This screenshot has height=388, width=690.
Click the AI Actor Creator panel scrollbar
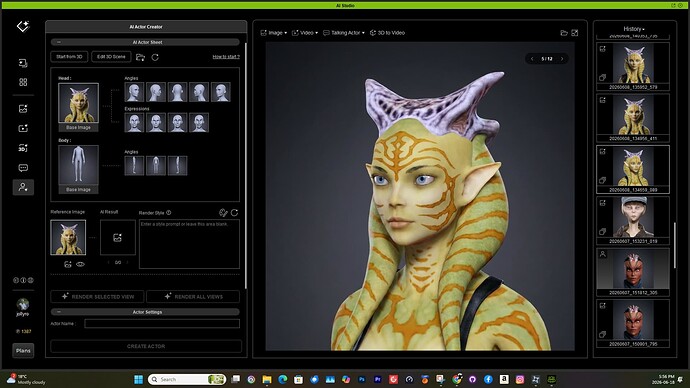point(245,166)
